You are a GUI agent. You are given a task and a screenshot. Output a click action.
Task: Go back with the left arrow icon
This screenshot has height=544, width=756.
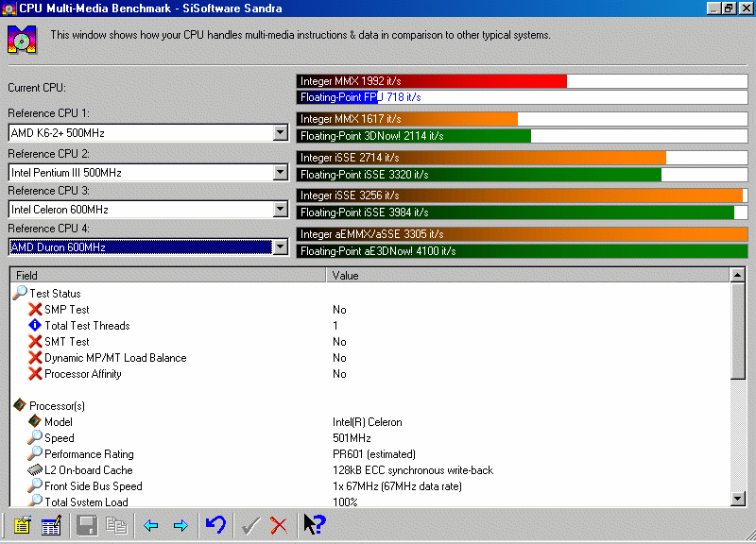(x=151, y=525)
